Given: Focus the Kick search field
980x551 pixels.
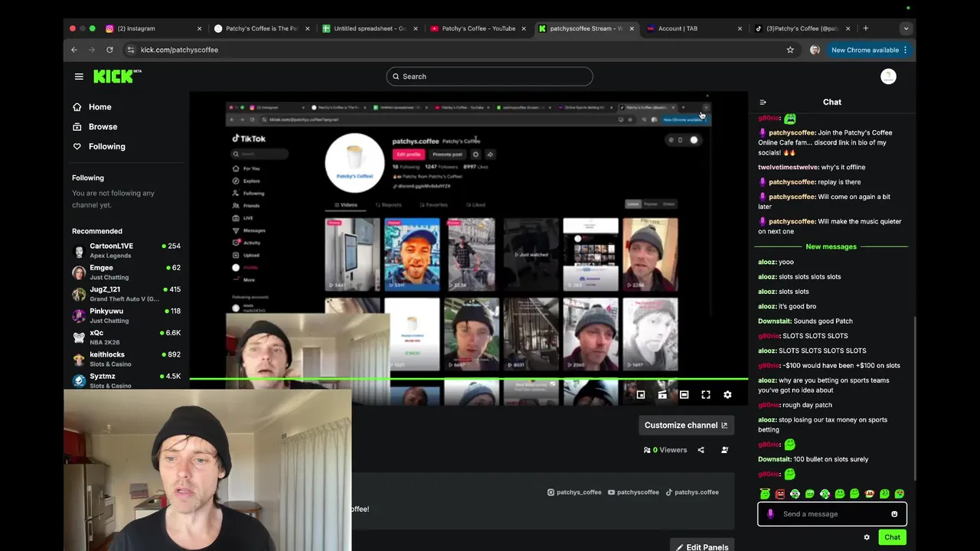Looking at the screenshot, I should pos(489,77).
